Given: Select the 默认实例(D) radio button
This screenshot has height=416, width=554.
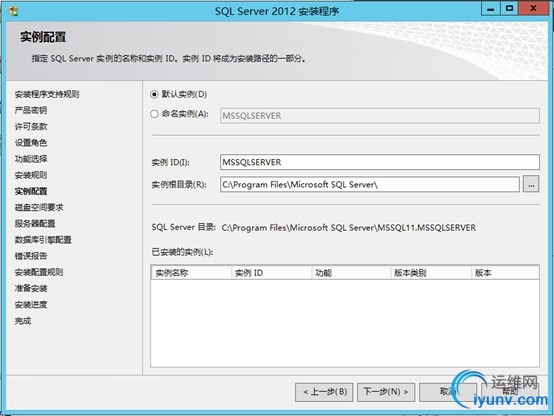Looking at the screenshot, I should [x=154, y=94].
